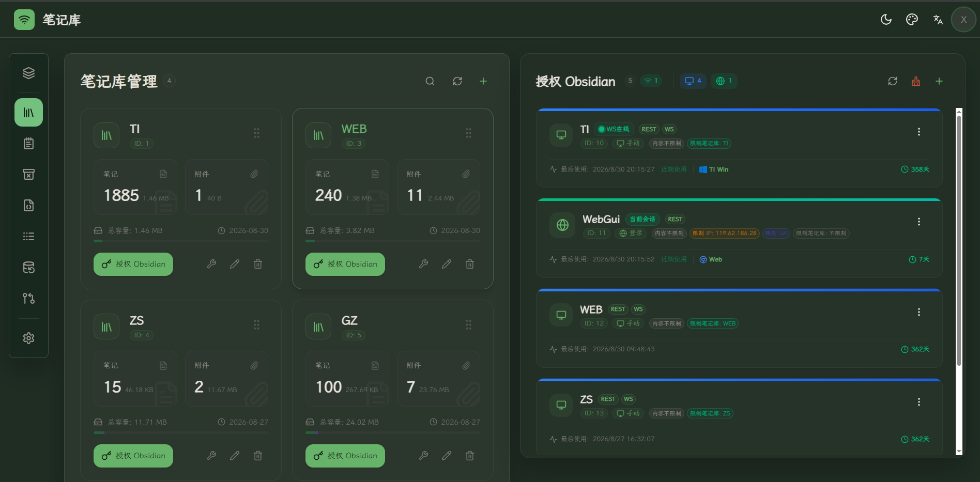
Task: Delete the GZ vault with the trash icon
Action: pyautogui.click(x=470, y=456)
